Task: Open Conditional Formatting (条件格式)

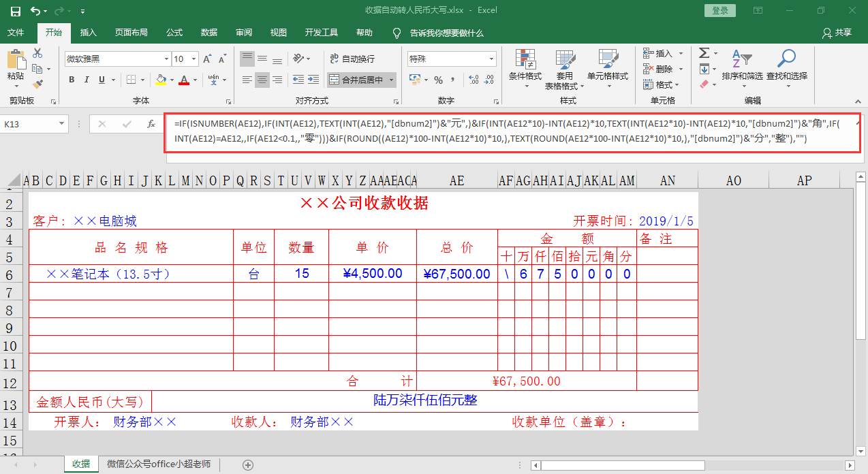Action: 525,69
